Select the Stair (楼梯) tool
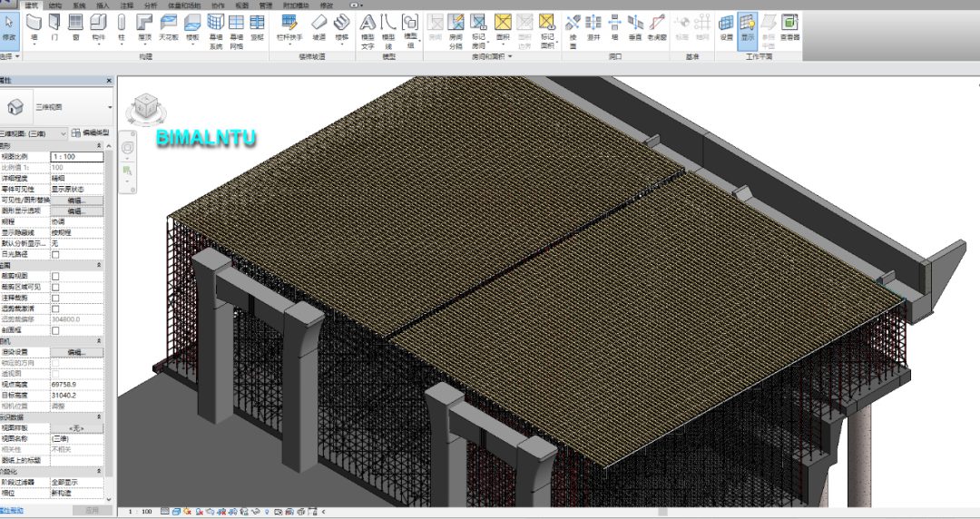Viewport: 980px width, 519px height. click(341, 29)
